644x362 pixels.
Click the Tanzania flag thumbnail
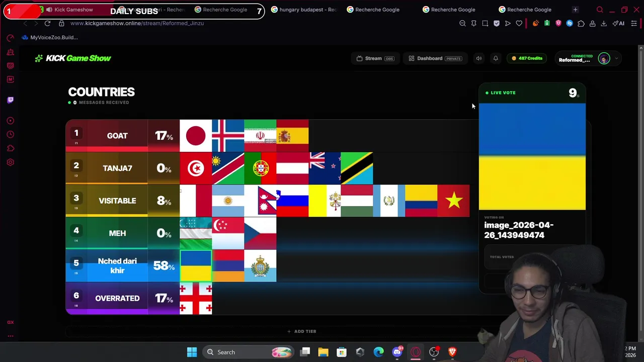pyautogui.click(x=357, y=168)
